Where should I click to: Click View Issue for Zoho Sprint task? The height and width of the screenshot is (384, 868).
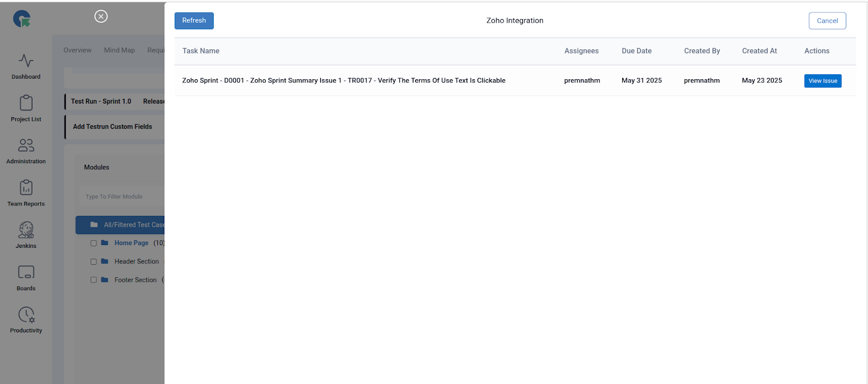pos(823,81)
